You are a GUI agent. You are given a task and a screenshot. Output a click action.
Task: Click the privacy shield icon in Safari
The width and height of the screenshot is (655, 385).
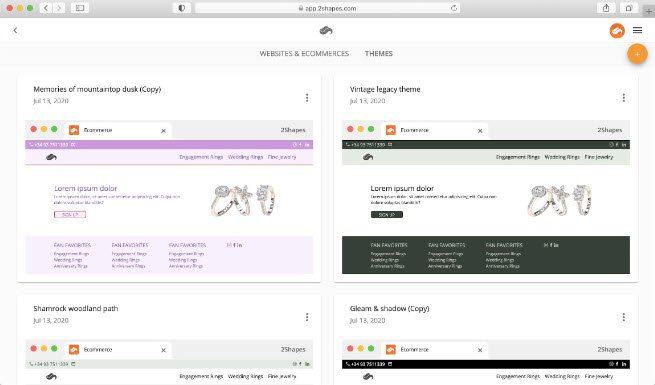[182, 8]
